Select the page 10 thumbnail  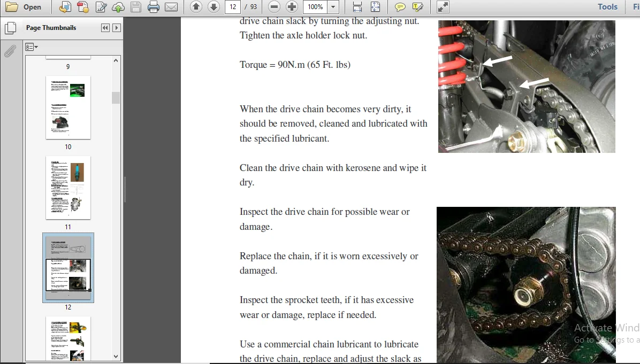tap(68, 107)
